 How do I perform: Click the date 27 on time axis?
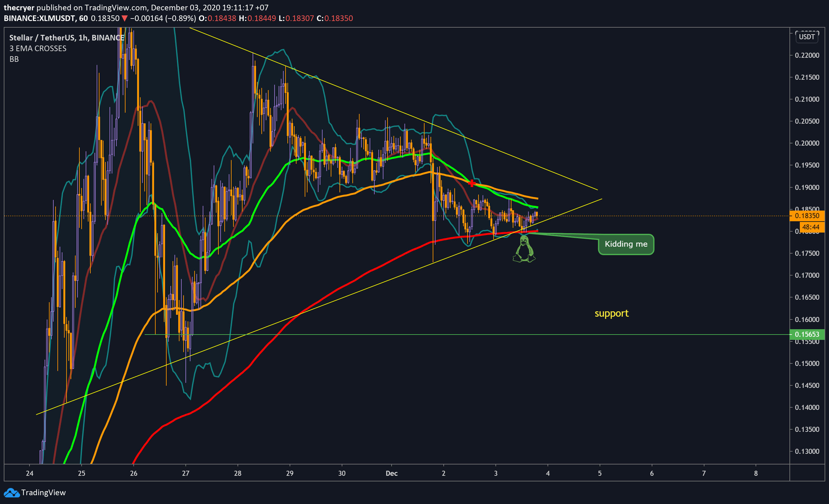[x=186, y=473]
